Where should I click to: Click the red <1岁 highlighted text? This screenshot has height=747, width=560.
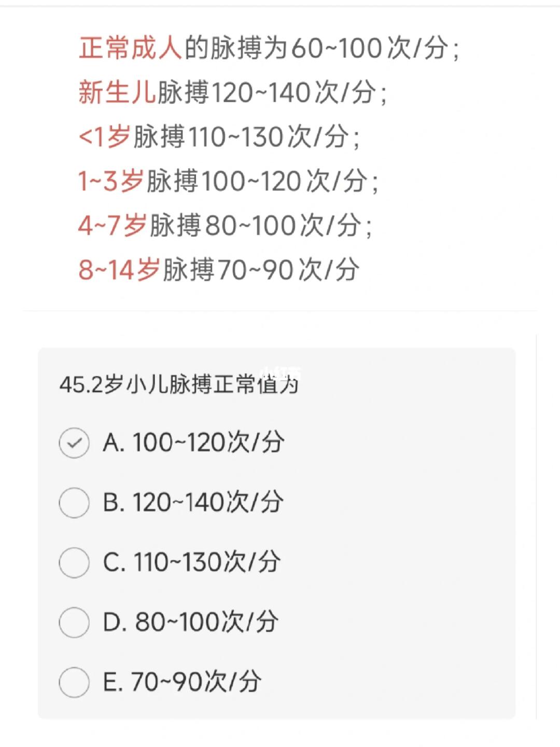click(105, 137)
